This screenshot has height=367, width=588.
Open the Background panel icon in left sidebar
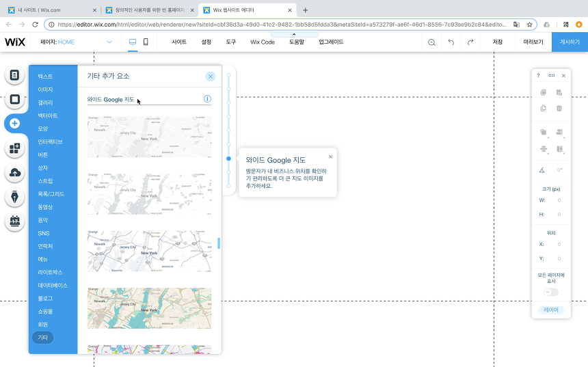click(x=14, y=99)
